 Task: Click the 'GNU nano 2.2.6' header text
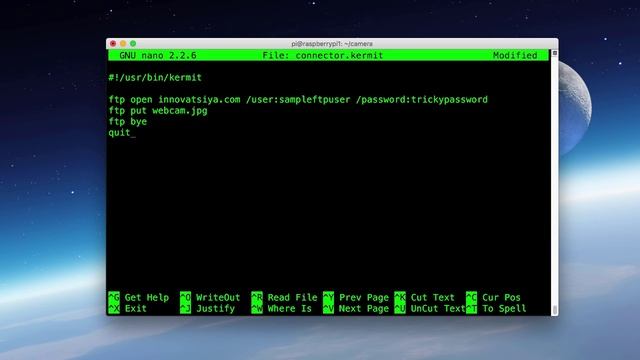[158, 56]
